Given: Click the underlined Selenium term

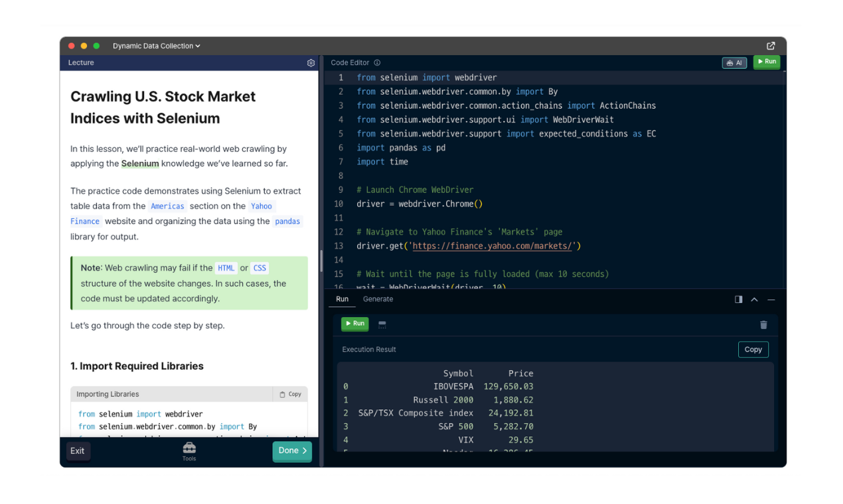Looking at the screenshot, I should [140, 164].
